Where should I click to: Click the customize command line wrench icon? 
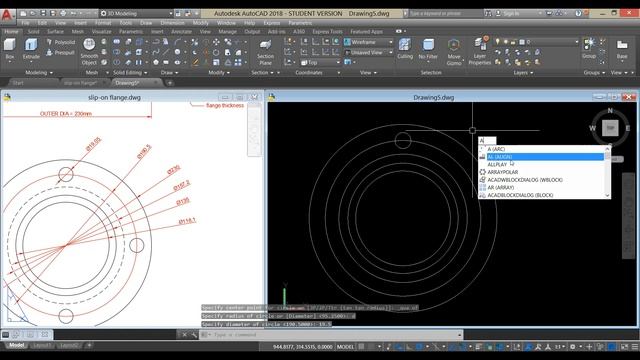point(194,335)
